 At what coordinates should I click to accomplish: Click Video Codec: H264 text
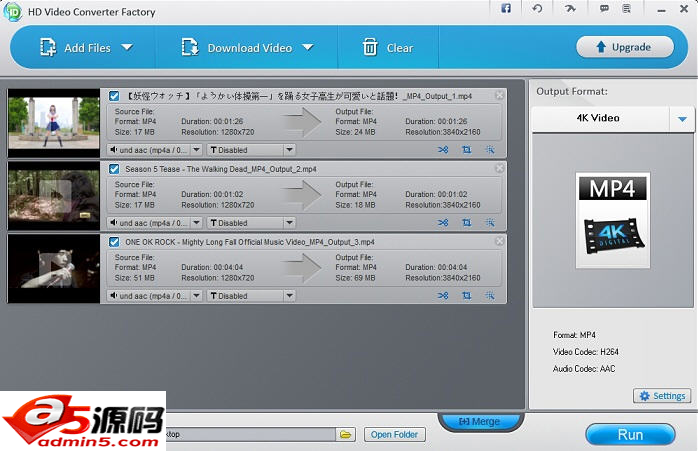586,352
